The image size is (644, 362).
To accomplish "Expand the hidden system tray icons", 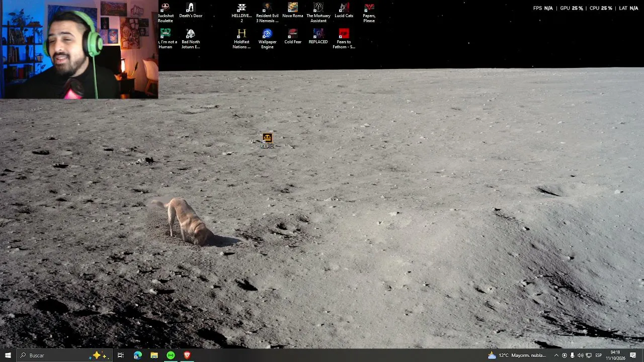I will [x=556, y=355].
